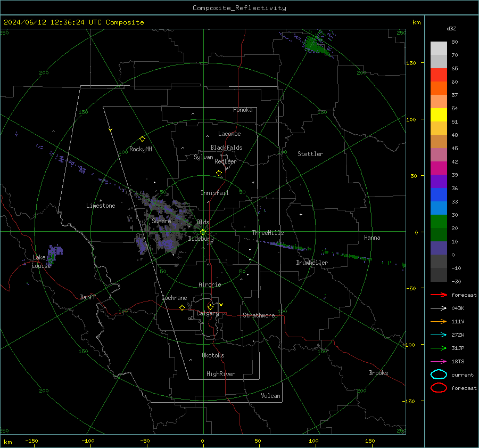Click the green 31JP arrow icon
This screenshot has height=448, width=479.
[x=439, y=348]
